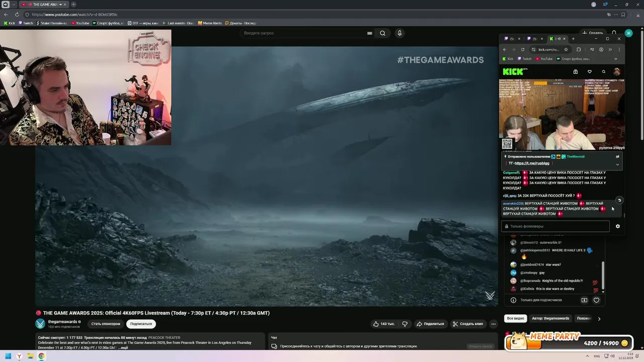Open Windows Start menu
644x362 pixels.
[x=8, y=356]
